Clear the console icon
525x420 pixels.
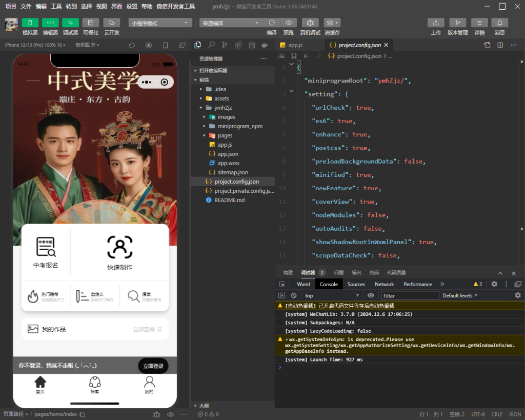pyautogui.click(x=294, y=295)
